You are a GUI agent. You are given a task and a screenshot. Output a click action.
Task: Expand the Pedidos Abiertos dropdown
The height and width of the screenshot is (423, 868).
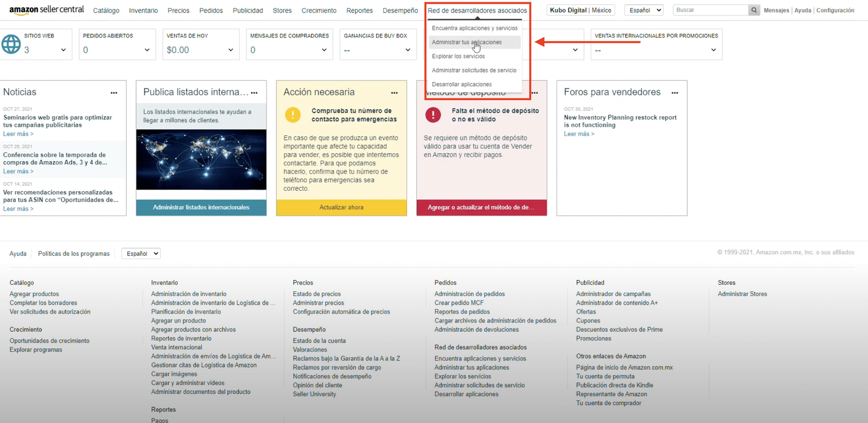pyautogui.click(x=147, y=50)
